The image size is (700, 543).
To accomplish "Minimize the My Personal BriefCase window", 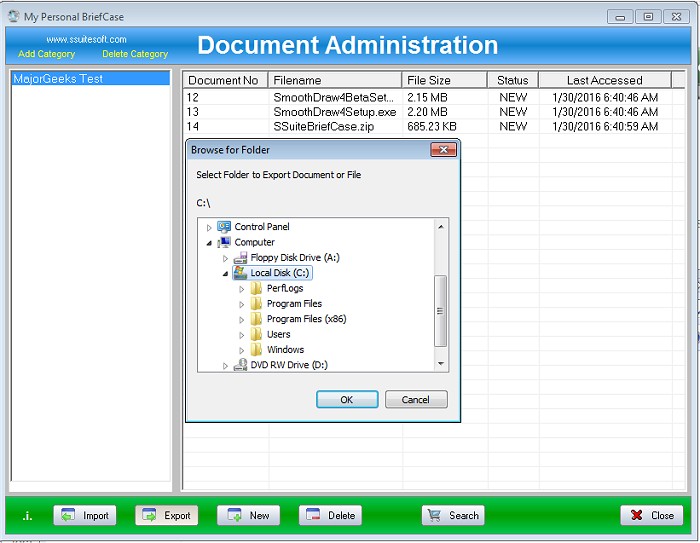I will (x=620, y=17).
